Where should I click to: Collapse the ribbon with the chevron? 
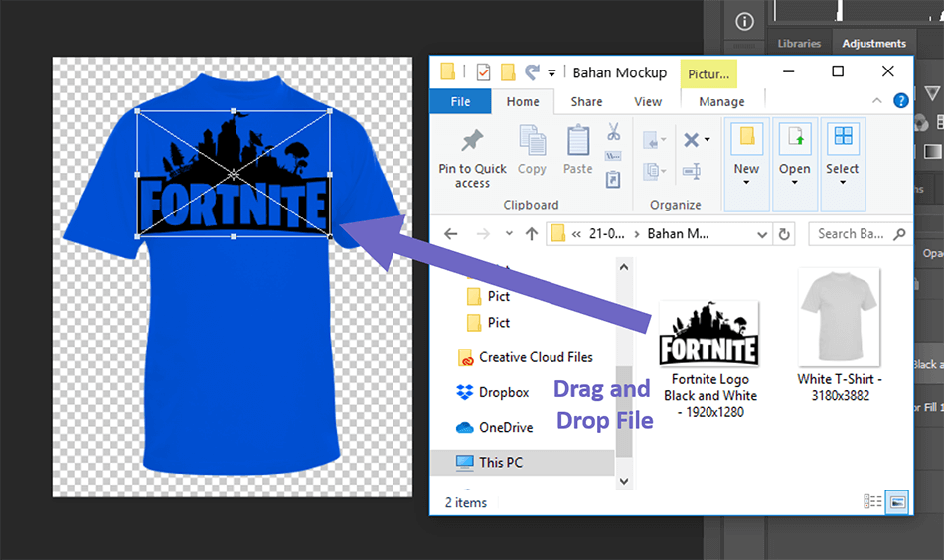point(877,101)
